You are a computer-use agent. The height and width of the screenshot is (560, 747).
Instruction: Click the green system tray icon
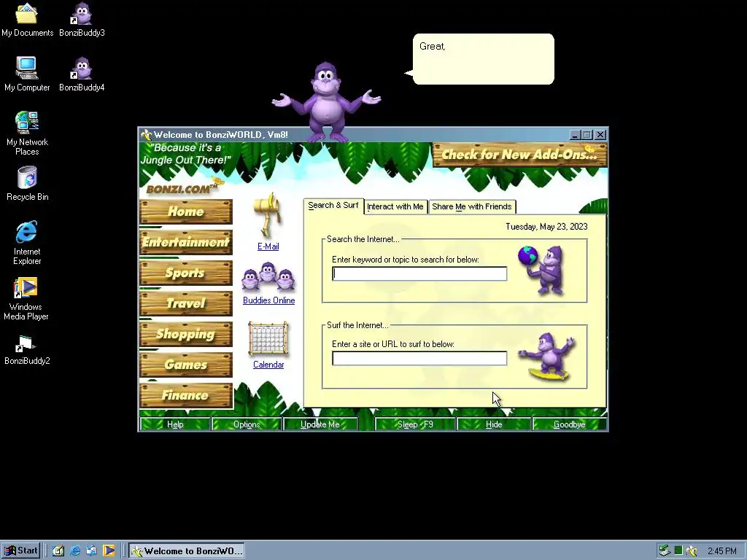[x=678, y=551]
